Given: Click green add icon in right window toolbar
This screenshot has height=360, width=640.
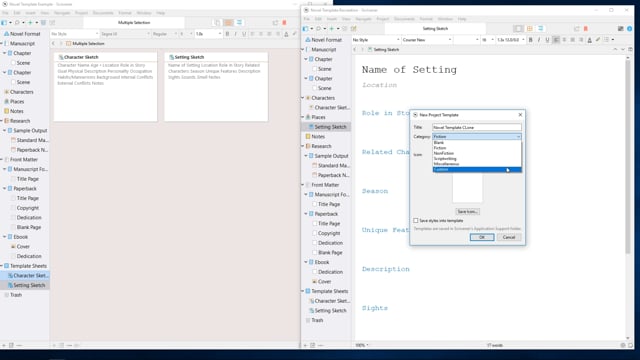Looking at the screenshot, I should click(x=331, y=29).
